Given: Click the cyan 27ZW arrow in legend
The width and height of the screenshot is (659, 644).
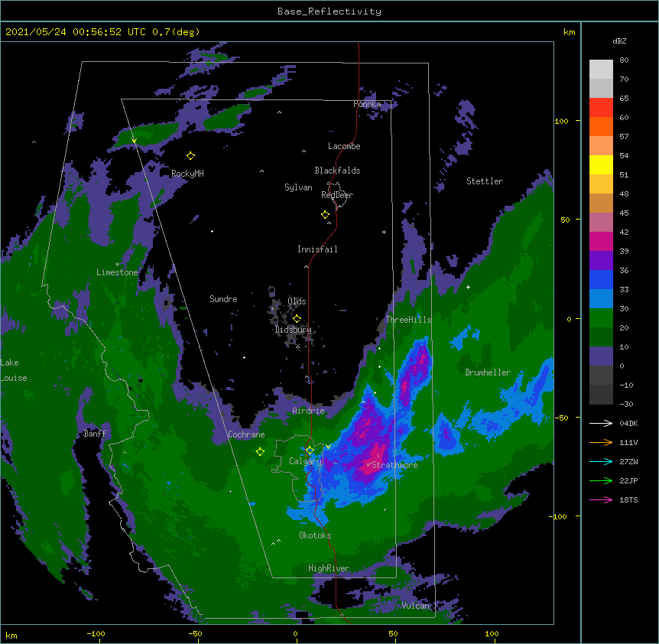Looking at the screenshot, I should (x=601, y=461).
